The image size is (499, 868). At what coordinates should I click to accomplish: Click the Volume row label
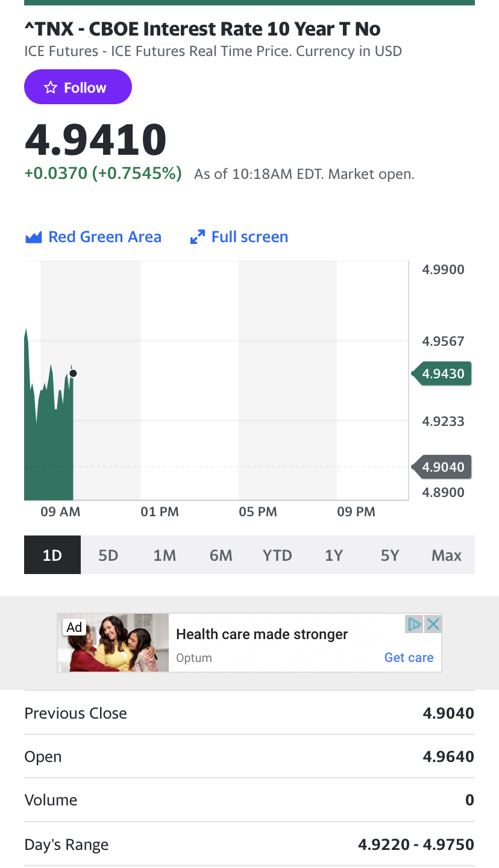pyautogui.click(x=51, y=800)
